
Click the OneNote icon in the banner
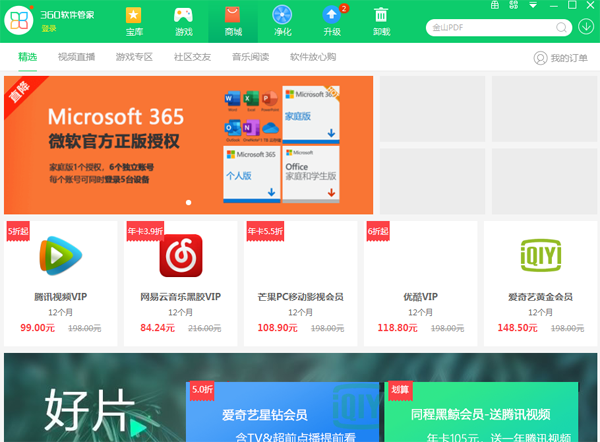[251, 128]
